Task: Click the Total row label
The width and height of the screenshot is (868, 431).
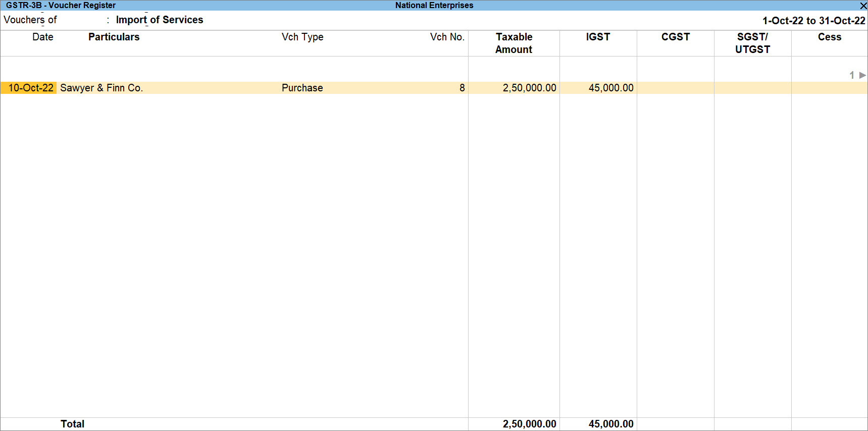Action: [x=73, y=424]
